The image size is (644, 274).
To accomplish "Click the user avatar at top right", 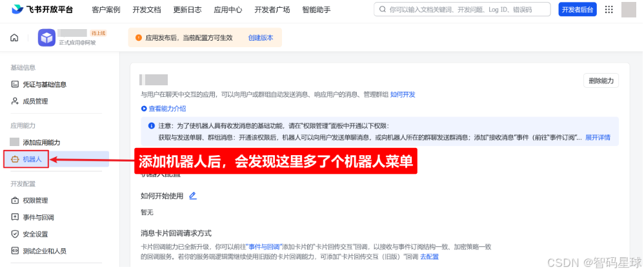I will pyautogui.click(x=629, y=10).
